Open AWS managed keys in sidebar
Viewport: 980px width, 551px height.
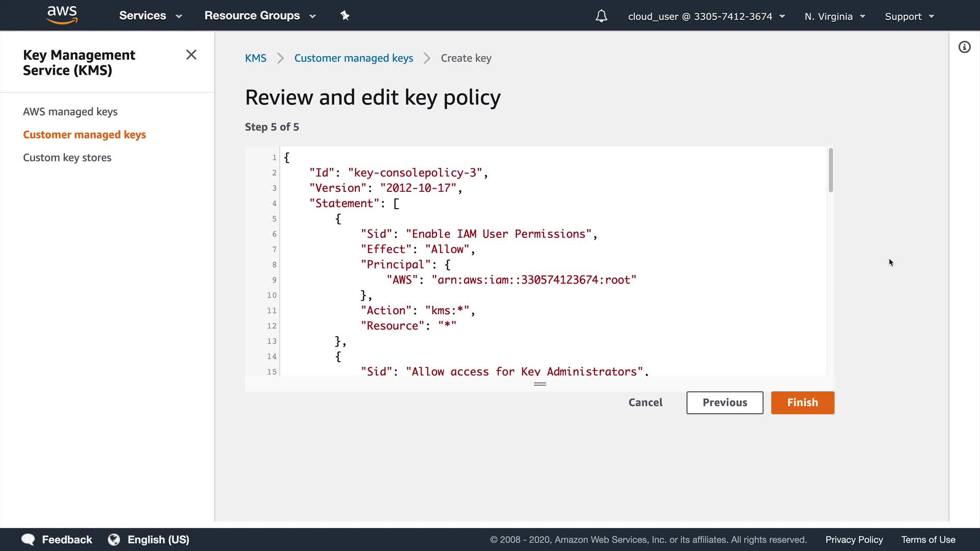pos(70,111)
